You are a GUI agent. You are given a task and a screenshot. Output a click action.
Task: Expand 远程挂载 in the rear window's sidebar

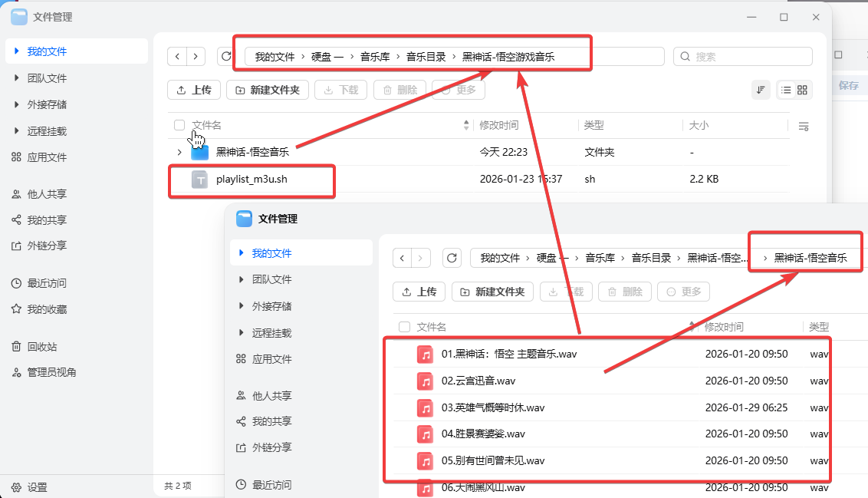[17, 130]
